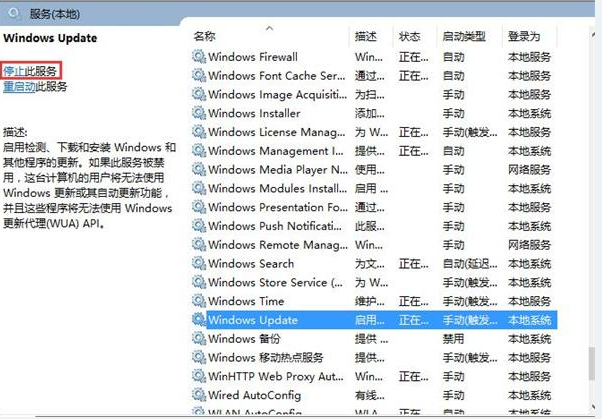The height and width of the screenshot is (419, 602).
Task: Click the Windows 移动热点服务 gear icon
Action: point(198,358)
